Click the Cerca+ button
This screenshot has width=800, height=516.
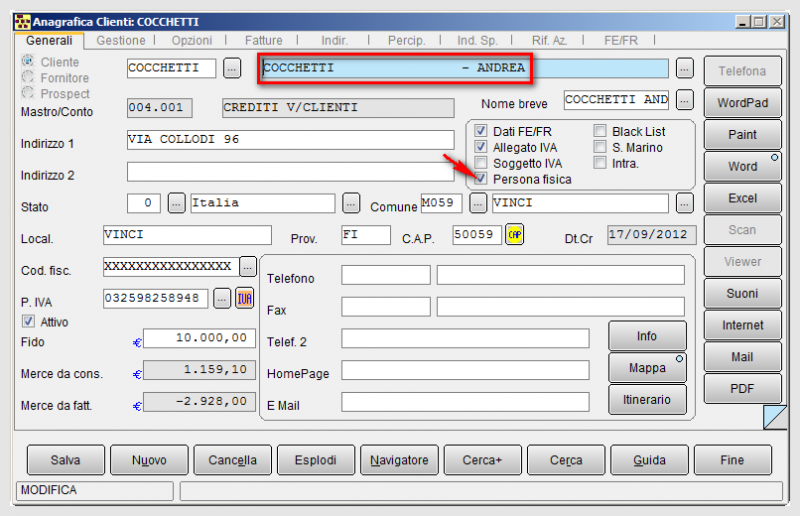483,460
